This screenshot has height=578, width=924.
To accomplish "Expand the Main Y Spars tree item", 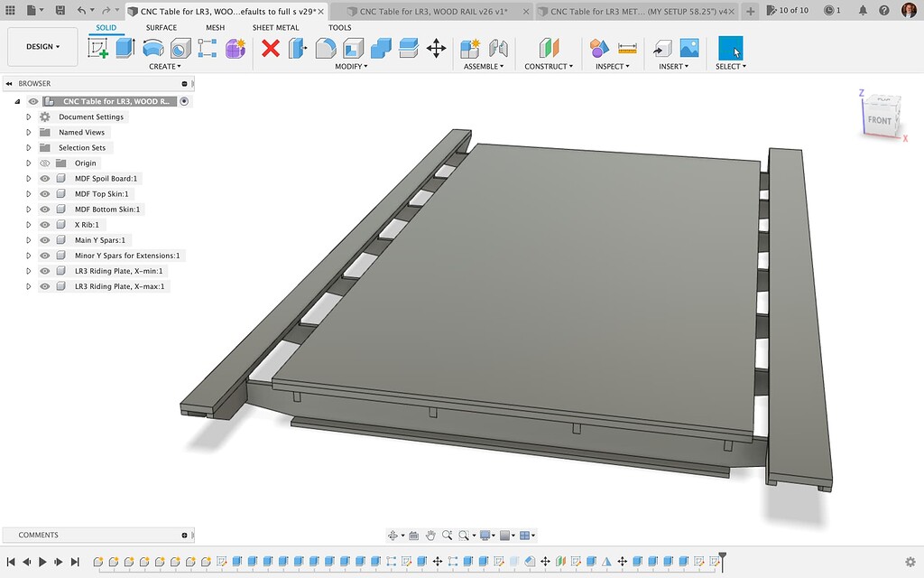I will click(28, 239).
